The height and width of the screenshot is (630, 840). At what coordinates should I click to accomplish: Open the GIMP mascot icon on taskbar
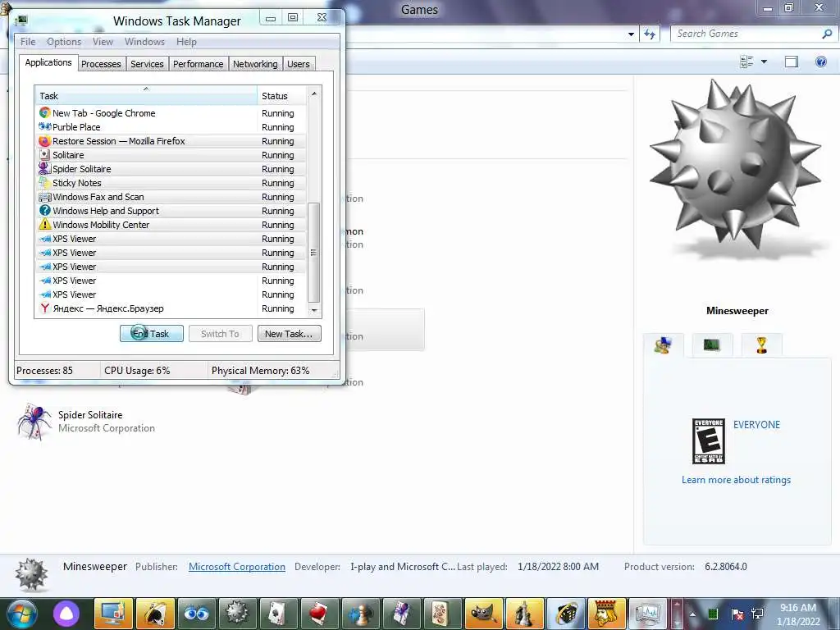(x=483, y=614)
